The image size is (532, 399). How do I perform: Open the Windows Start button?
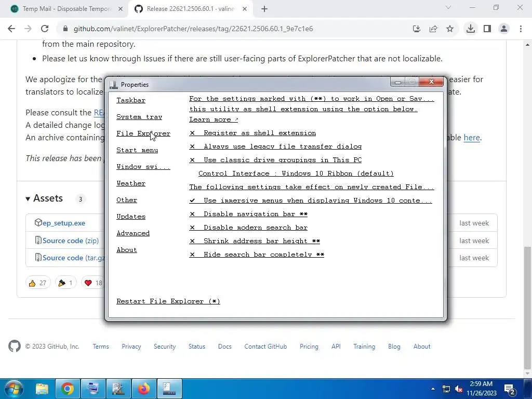(14, 389)
